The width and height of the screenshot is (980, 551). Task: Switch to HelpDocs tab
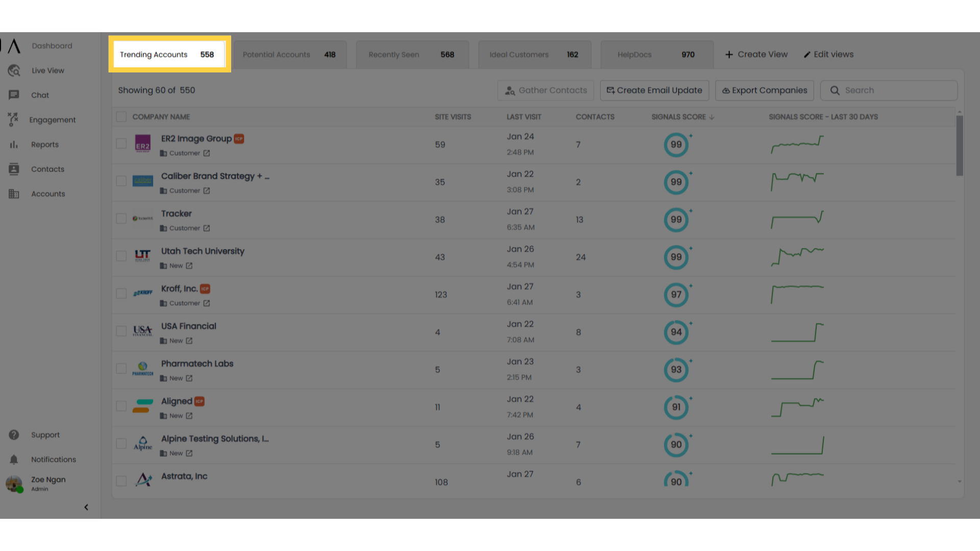(657, 55)
